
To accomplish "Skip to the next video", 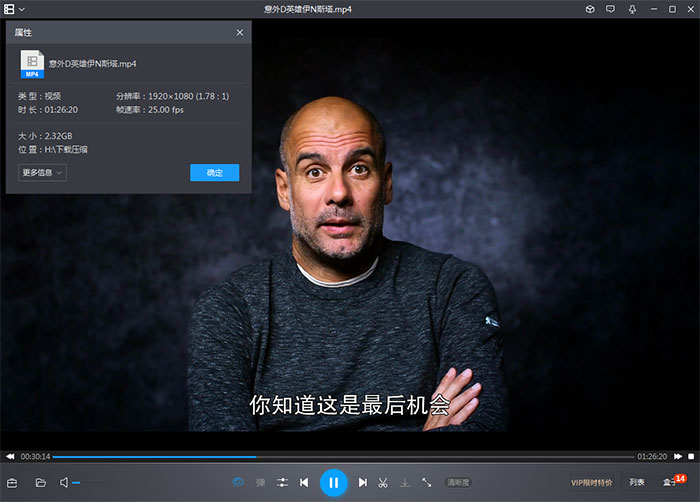I will (x=363, y=482).
